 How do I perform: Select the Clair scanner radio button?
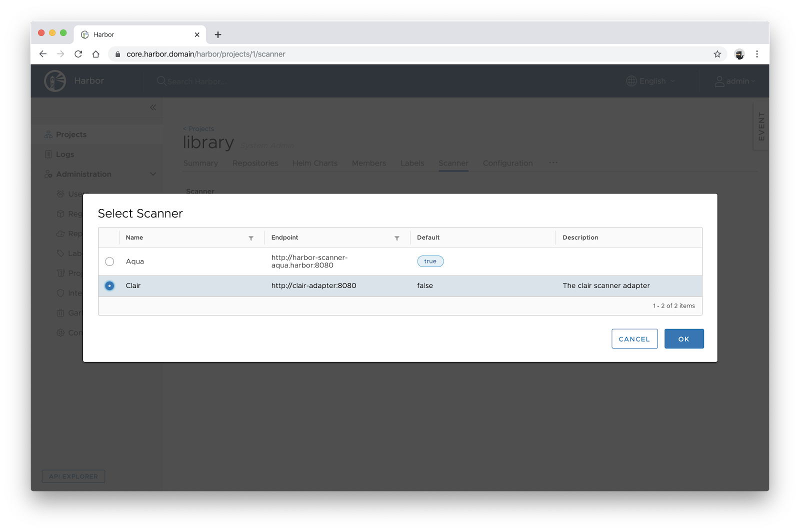point(109,286)
